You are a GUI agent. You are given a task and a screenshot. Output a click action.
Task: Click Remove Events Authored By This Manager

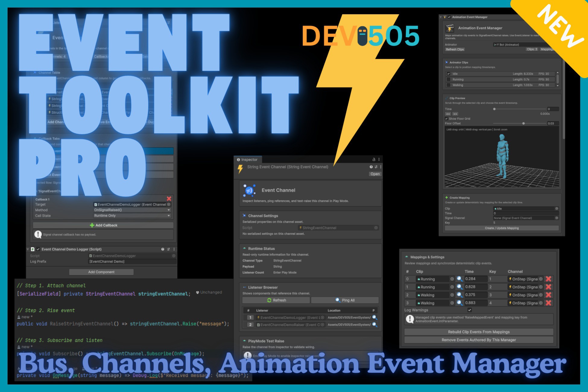(x=479, y=340)
